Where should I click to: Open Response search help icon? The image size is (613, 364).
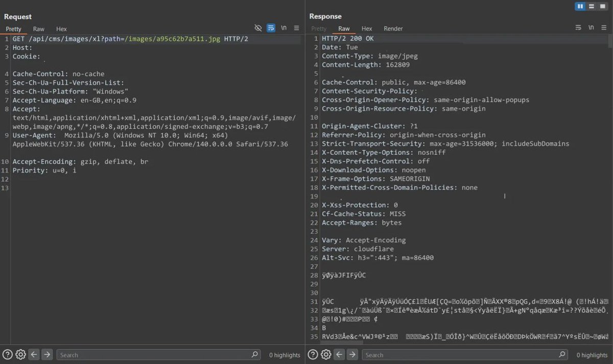point(313,354)
